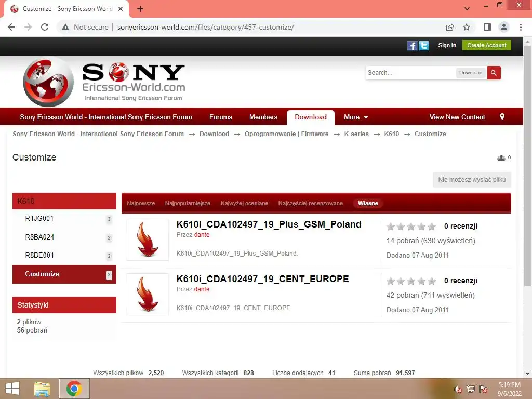Open the Members navigation tab

click(263, 117)
